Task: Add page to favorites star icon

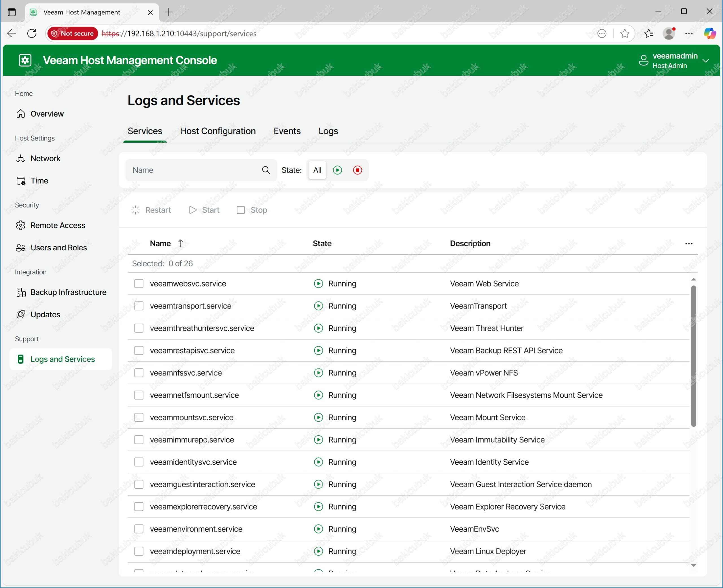Action: pos(625,33)
